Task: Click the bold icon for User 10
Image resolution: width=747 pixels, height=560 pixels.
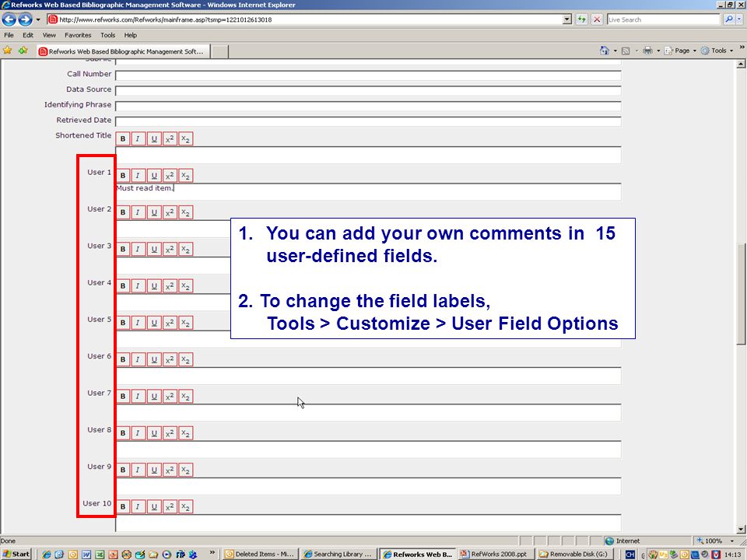Action: [123, 506]
